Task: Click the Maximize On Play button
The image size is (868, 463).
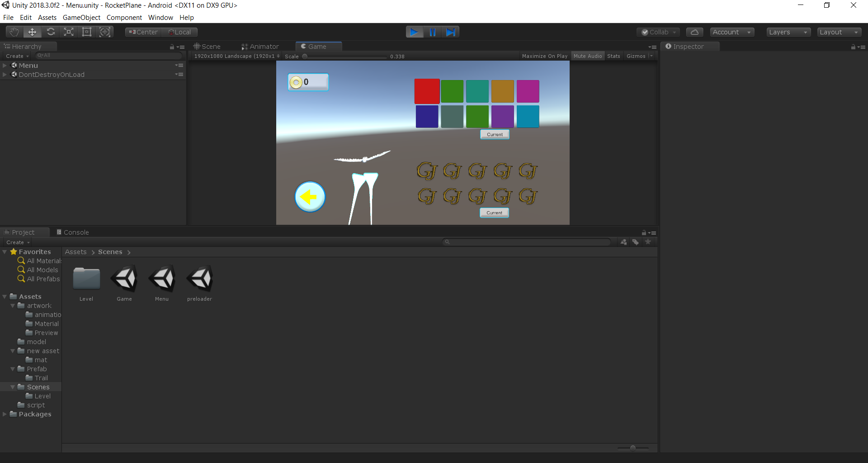Action: point(545,56)
